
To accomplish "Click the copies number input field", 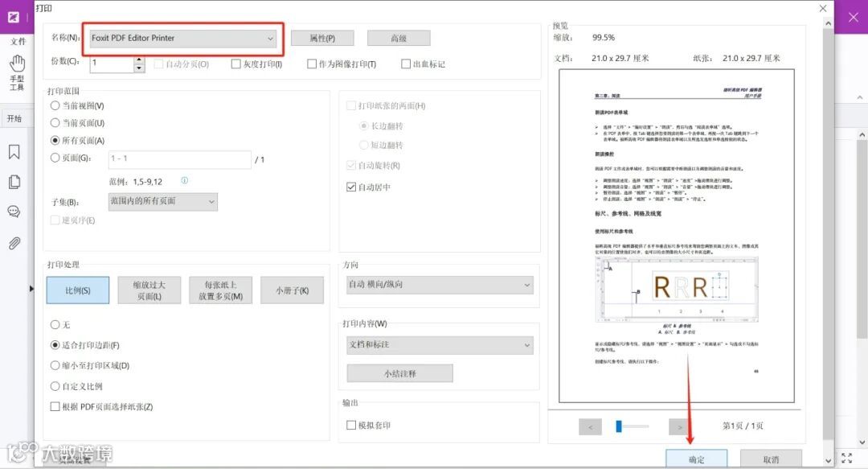I will pos(112,64).
